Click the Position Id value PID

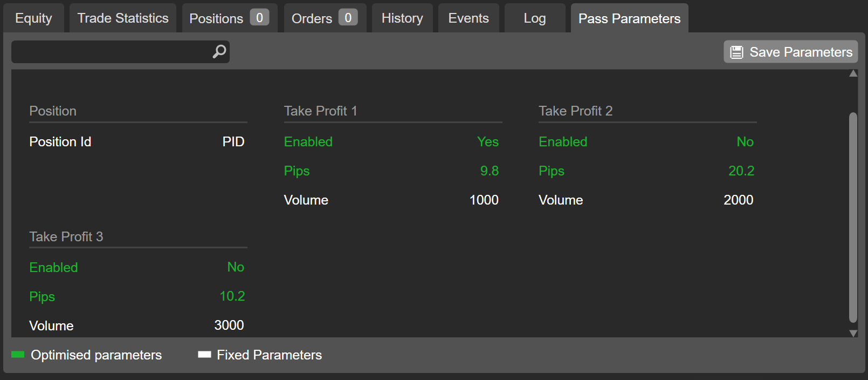click(233, 142)
